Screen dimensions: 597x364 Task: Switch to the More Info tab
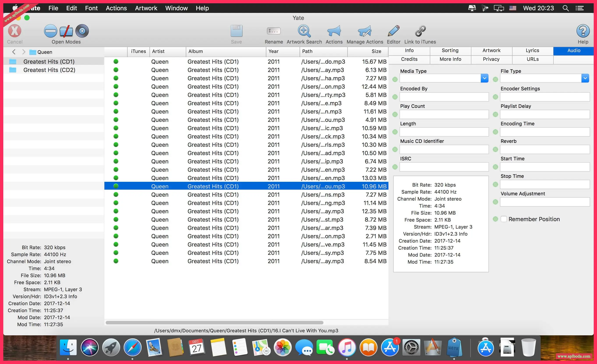pyautogui.click(x=450, y=59)
